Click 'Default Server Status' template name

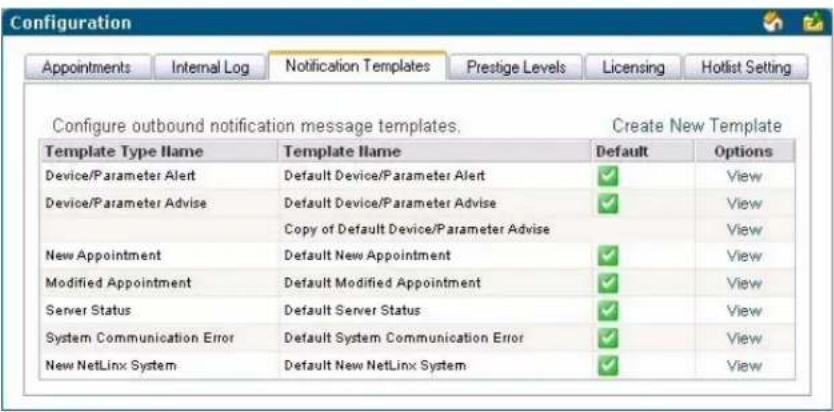point(352,310)
